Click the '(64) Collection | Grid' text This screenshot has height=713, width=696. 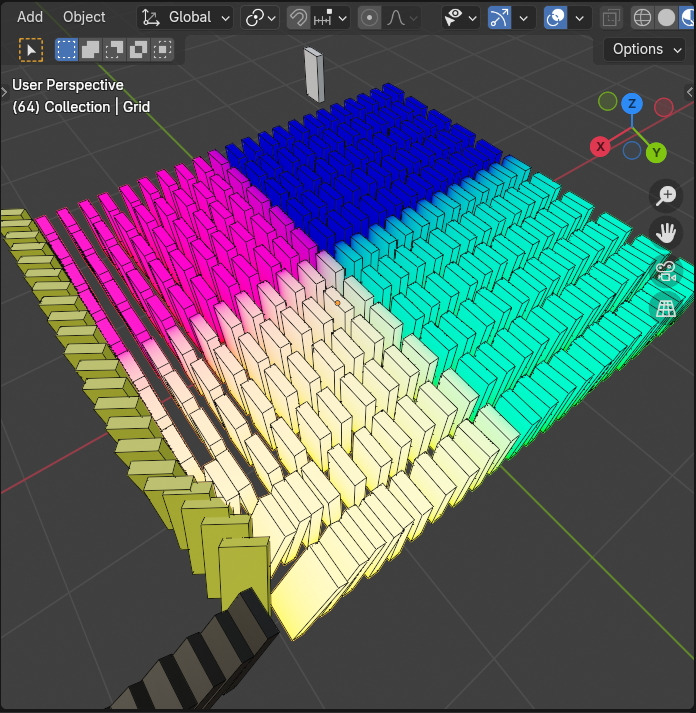[x=81, y=107]
